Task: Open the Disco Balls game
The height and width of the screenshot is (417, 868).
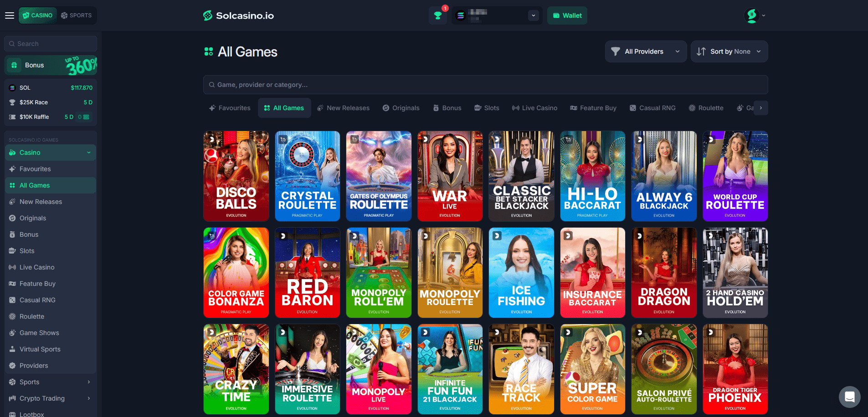Action: coord(236,176)
